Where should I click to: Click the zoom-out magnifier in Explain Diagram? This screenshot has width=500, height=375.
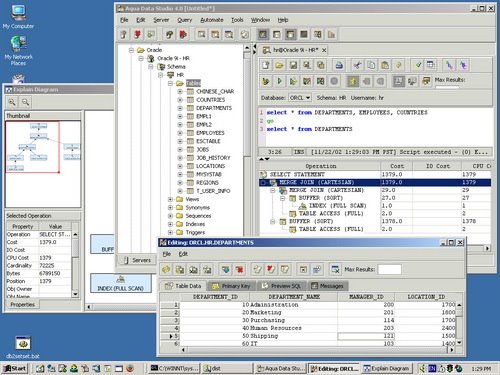(25, 102)
